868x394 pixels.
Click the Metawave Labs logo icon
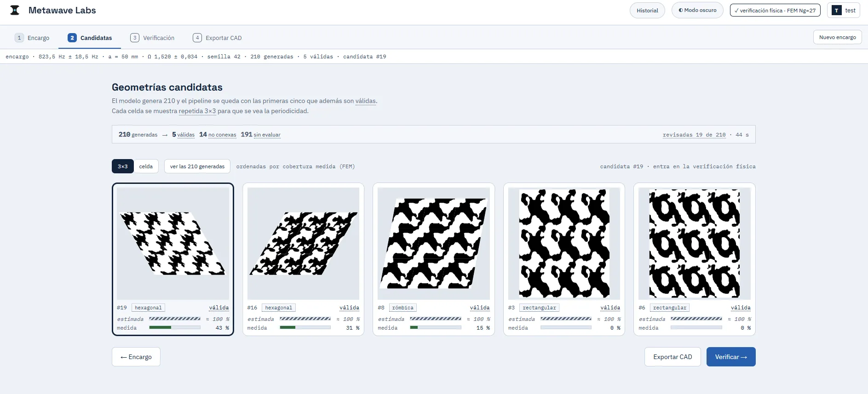(15, 10)
